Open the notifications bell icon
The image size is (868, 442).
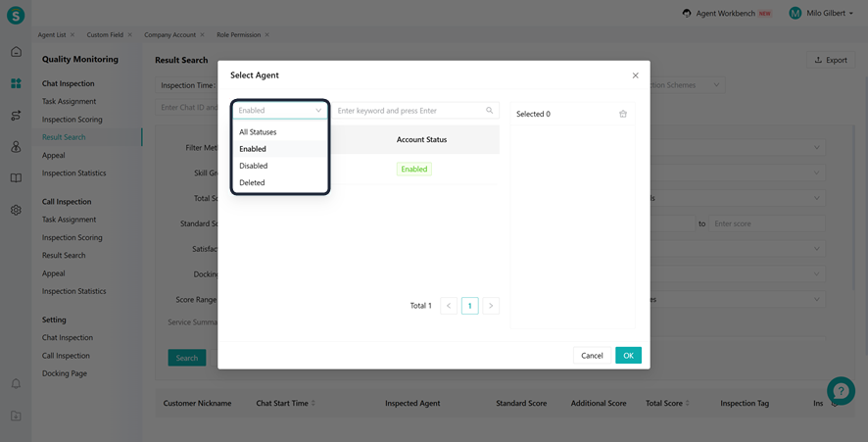16,383
